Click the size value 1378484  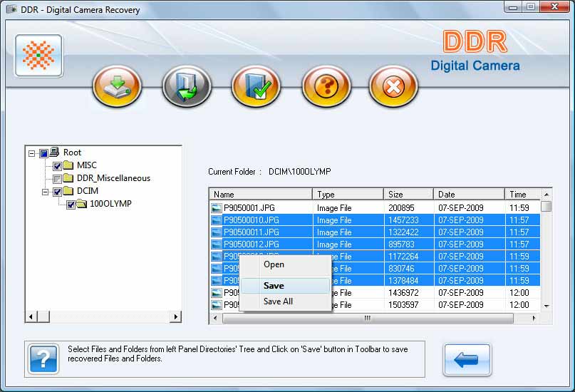click(403, 281)
